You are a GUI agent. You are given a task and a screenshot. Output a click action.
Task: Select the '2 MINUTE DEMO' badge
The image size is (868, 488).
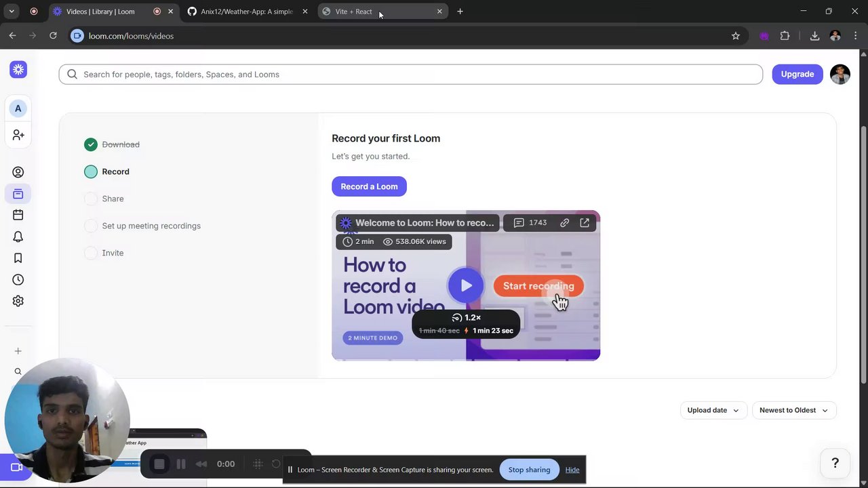coord(373,338)
